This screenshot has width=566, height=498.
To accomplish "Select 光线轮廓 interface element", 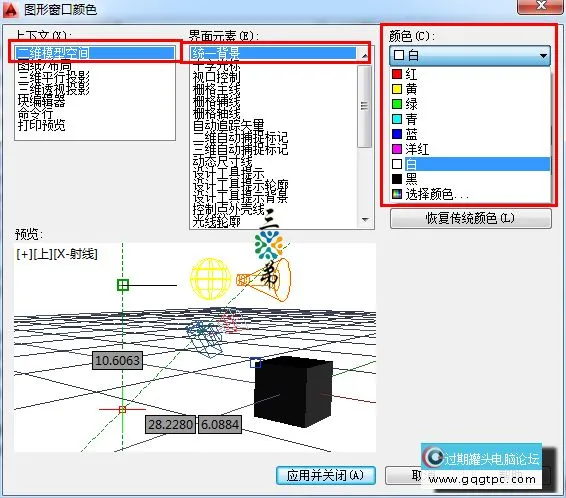I will [x=216, y=221].
